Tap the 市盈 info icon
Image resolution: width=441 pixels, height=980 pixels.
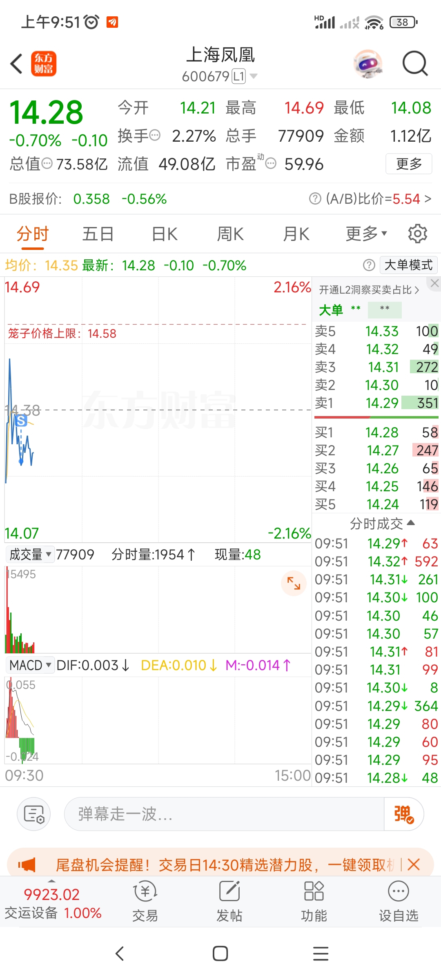pyautogui.click(x=271, y=164)
